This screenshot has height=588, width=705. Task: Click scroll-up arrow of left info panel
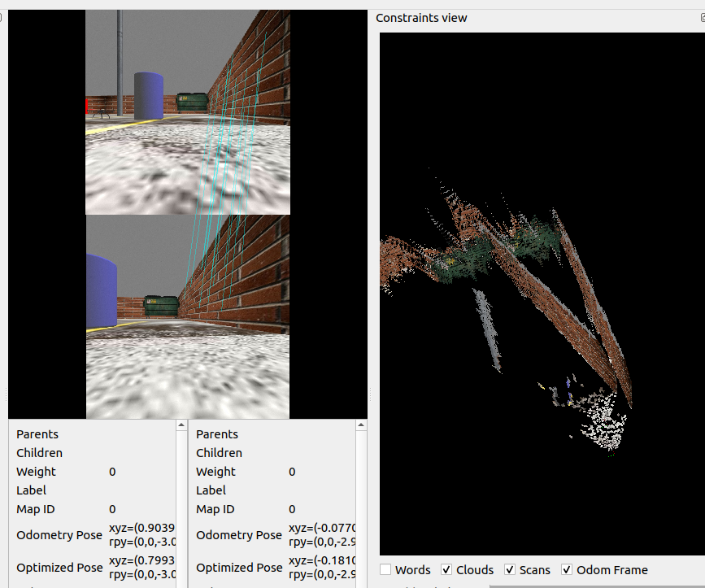tap(181, 425)
